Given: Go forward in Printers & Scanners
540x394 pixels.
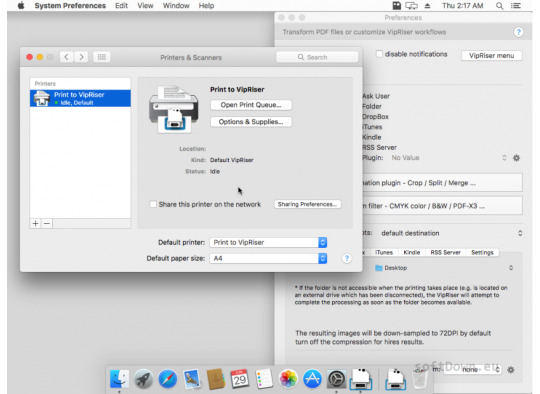Looking at the screenshot, I should 81,57.
